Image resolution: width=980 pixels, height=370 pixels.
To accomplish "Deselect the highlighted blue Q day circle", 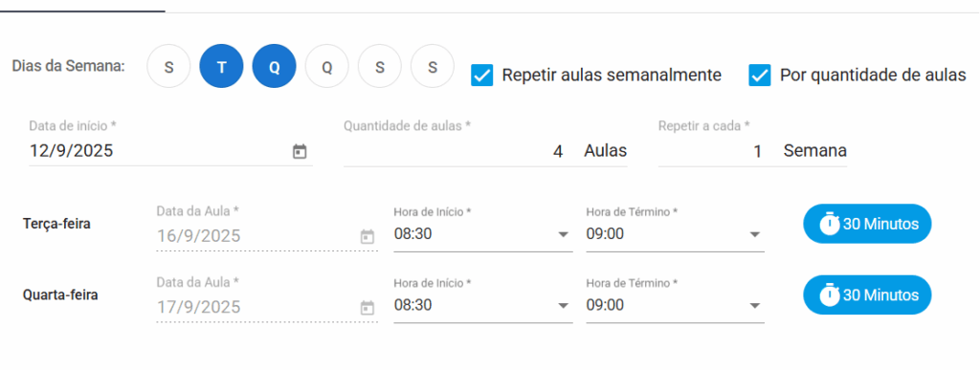I will tap(274, 66).
